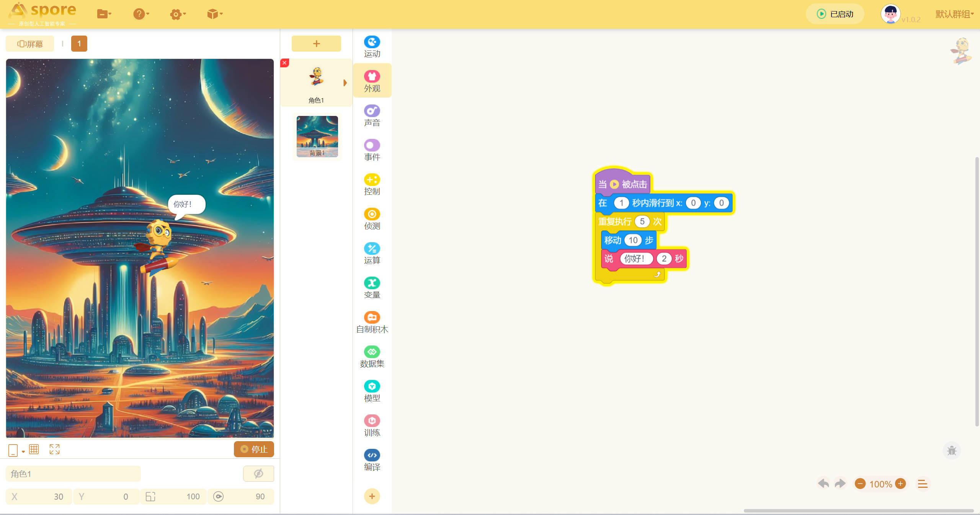Expand 角色1 sprite arrow
This screenshot has width=980, height=515.
point(345,83)
